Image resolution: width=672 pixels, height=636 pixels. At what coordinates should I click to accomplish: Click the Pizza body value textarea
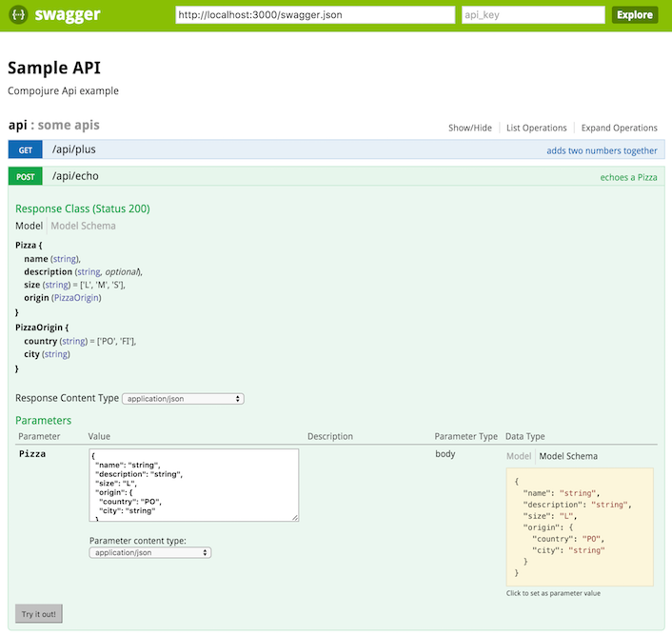pyautogui.click(x=194, y=486)
